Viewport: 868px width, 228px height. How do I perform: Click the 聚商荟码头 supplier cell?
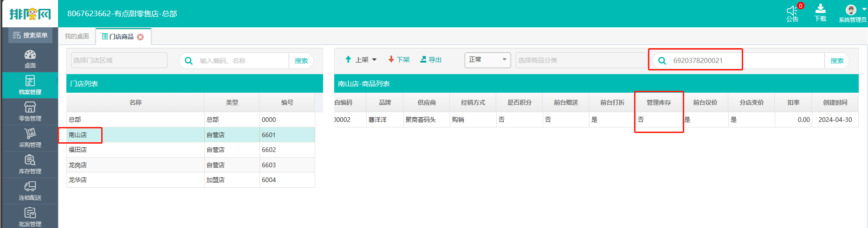tap(427, 120)
